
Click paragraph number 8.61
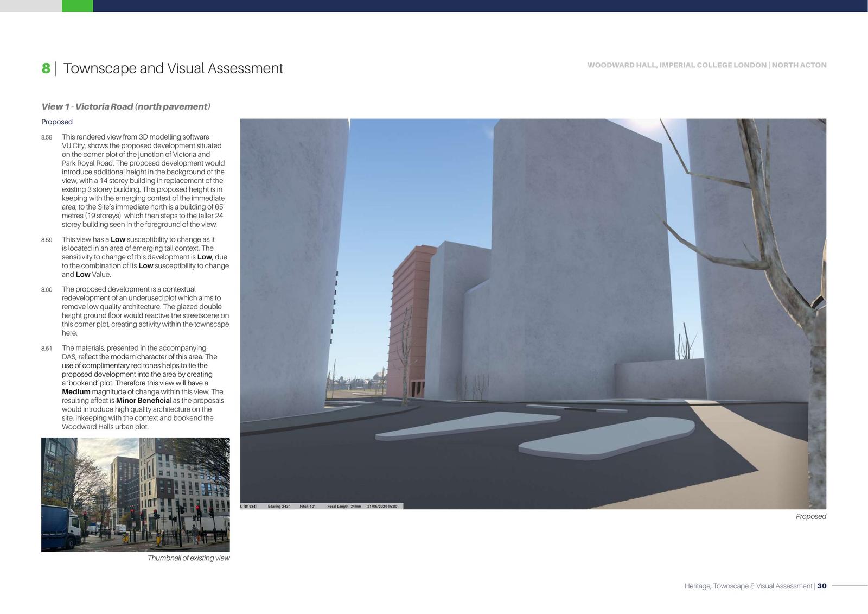click(47, 349)
